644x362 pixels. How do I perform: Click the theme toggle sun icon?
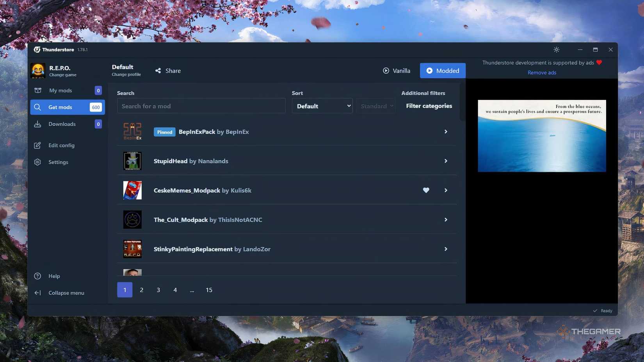[556, 50]
